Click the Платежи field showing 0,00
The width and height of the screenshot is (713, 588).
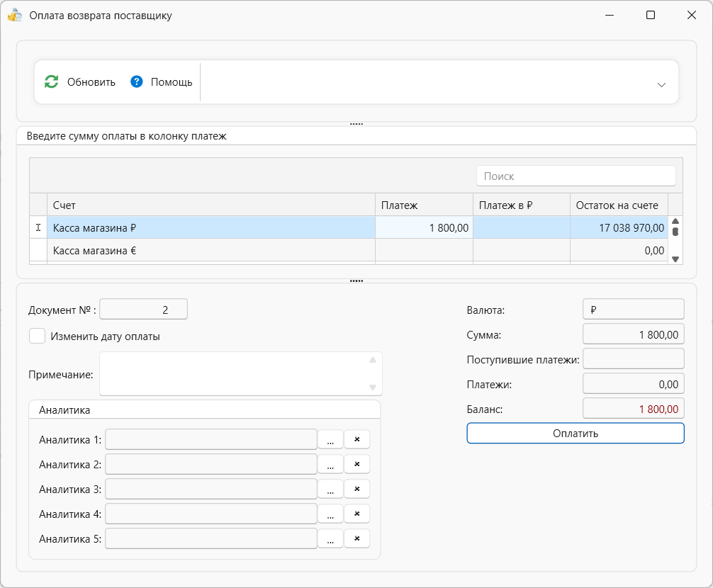coord(634,384)
